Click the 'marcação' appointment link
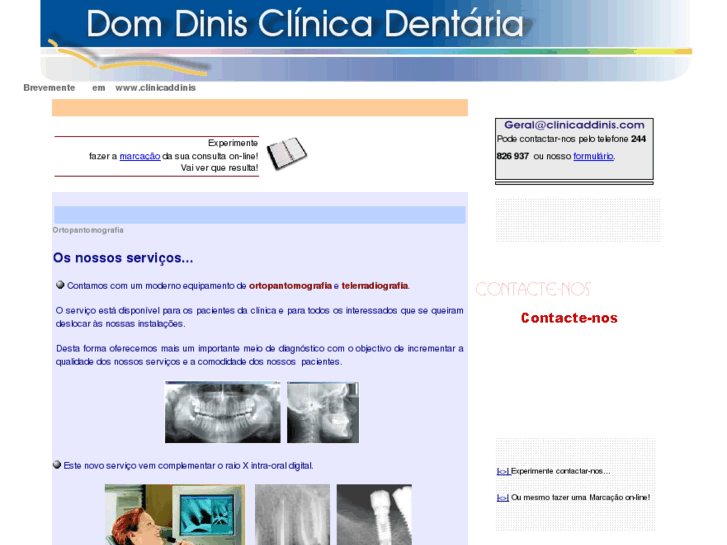This screenshot has height=545, width=727. pyautogui.click(x=140, y=156)
